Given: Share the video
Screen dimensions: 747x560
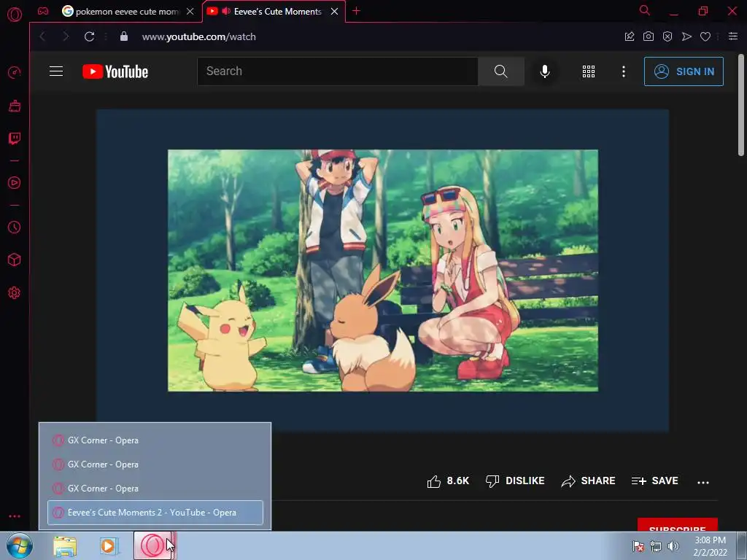Looking at the screenshot, I should (589, 481).
